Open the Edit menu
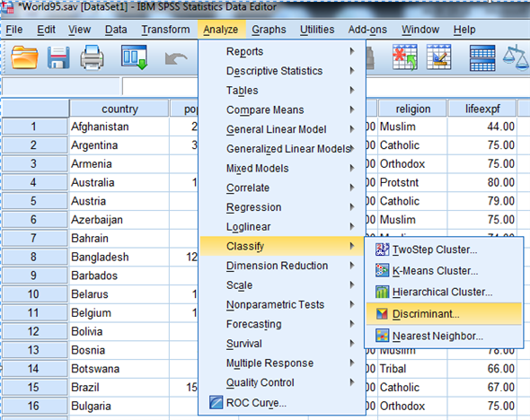530x420 pixels. [46, 30]
